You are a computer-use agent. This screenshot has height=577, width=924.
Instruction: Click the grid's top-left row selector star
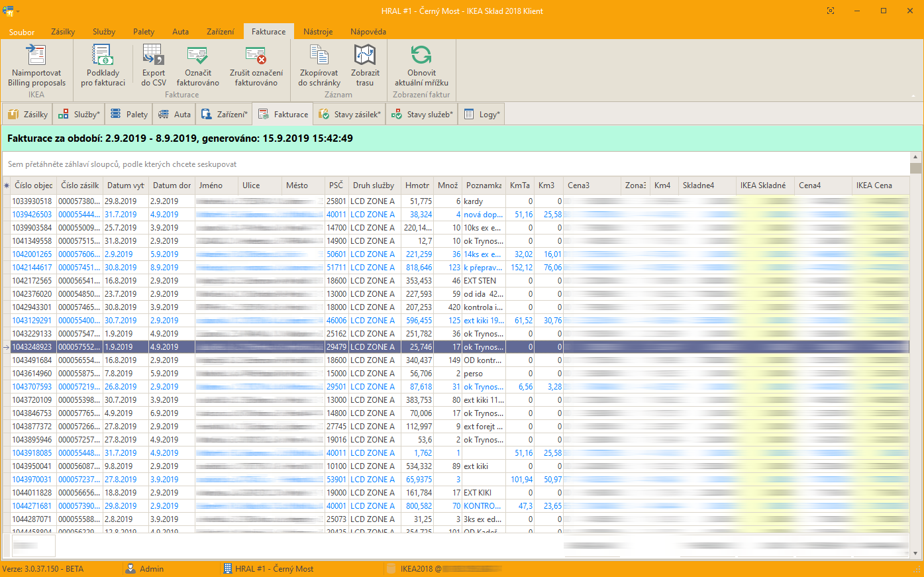click(7, 185)
